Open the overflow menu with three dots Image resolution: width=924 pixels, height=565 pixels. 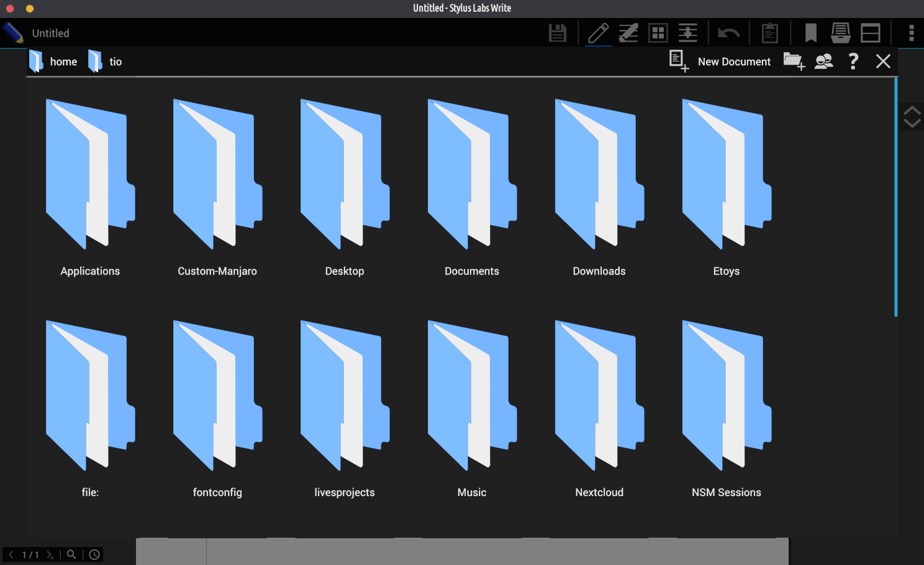click(912, 33)
